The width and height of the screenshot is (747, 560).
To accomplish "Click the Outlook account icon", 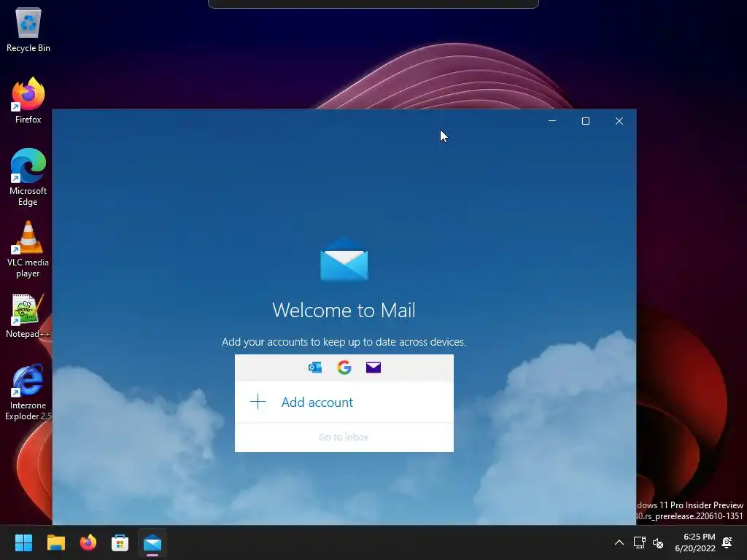I will point(315,367).
